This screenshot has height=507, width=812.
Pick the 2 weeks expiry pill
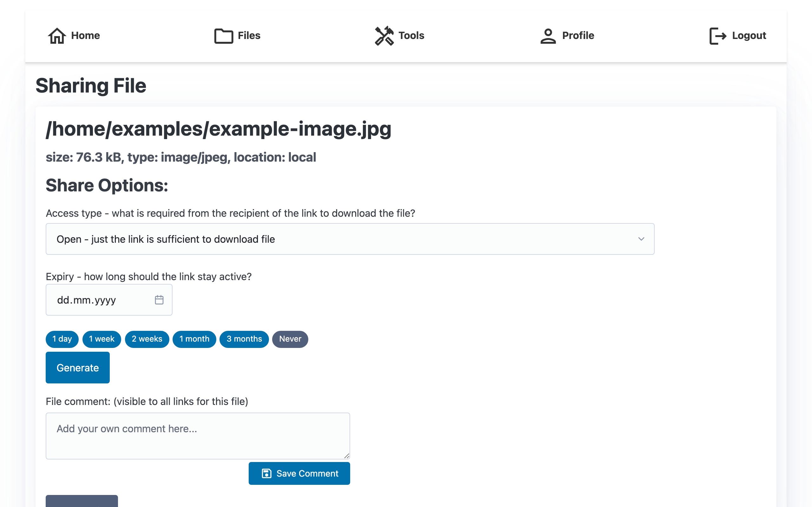coord(147,339)
